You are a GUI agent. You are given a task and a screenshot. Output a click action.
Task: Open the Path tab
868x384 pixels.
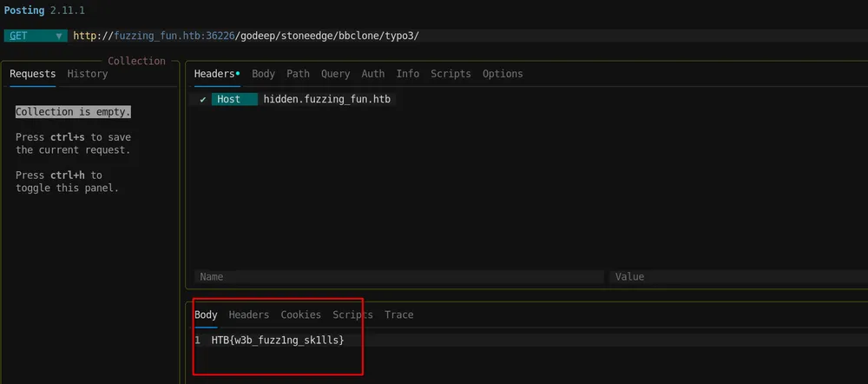(x=298, y=74)
